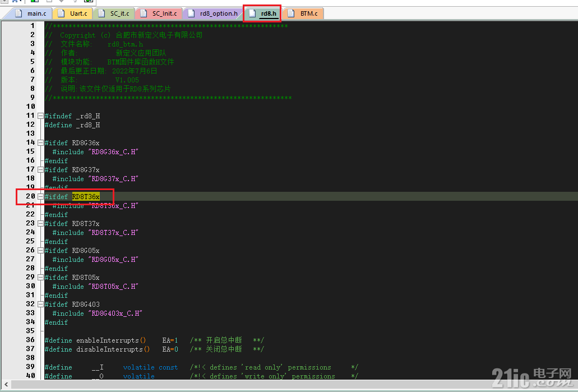Click the #ifdef RD8T37x line text

click(72, 223)
